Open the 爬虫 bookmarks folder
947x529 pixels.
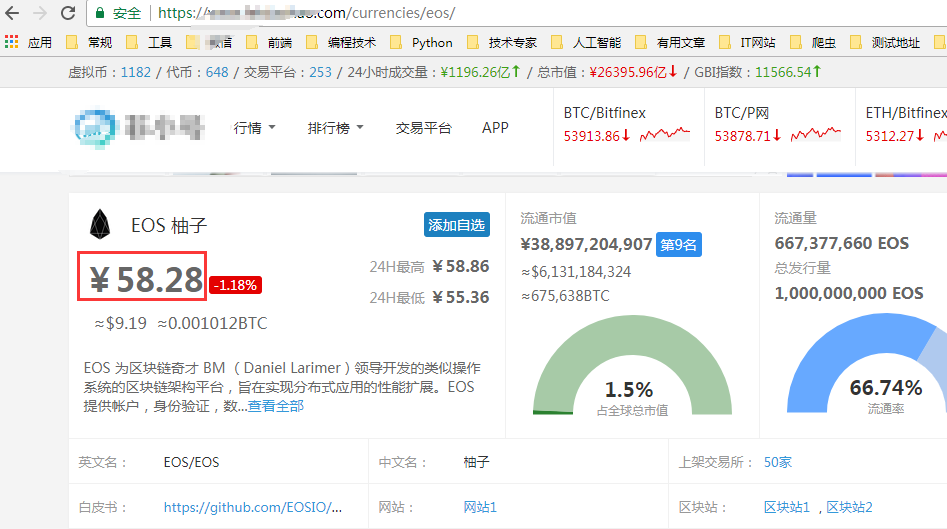[813, 42]
